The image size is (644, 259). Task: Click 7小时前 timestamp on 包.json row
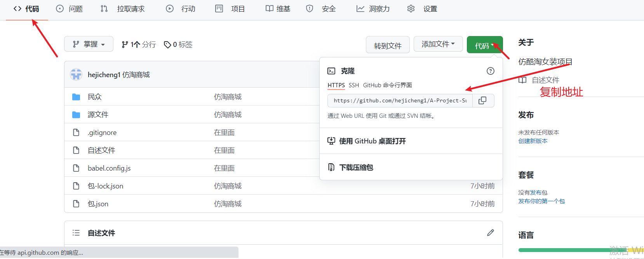click(482, 204)
